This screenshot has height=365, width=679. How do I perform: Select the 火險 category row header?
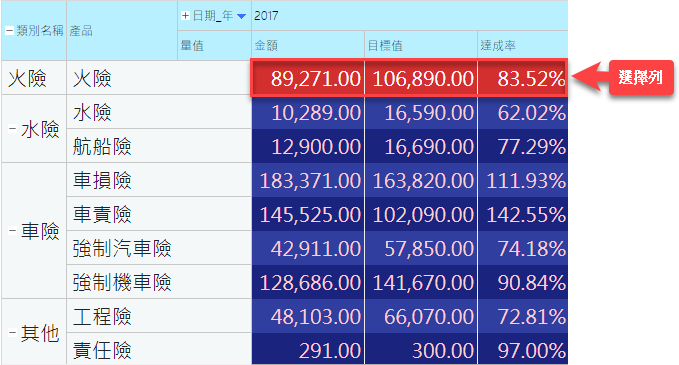(34, 78)
